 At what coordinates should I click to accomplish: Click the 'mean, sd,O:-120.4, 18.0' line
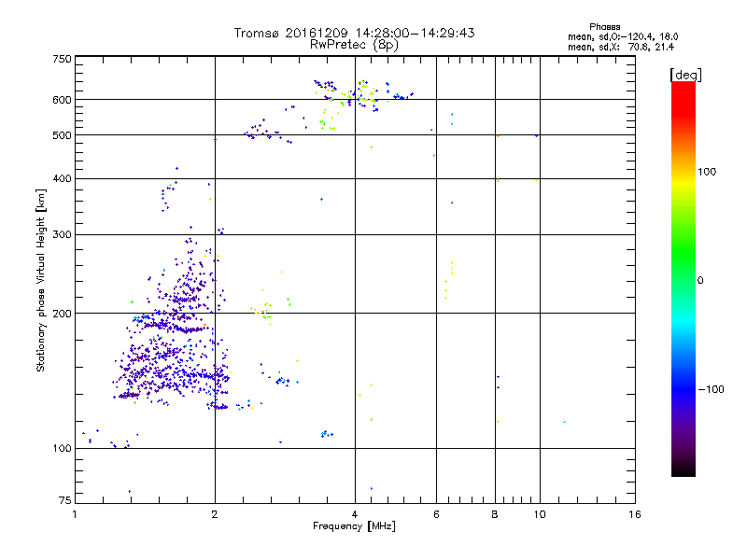[623, 36]
